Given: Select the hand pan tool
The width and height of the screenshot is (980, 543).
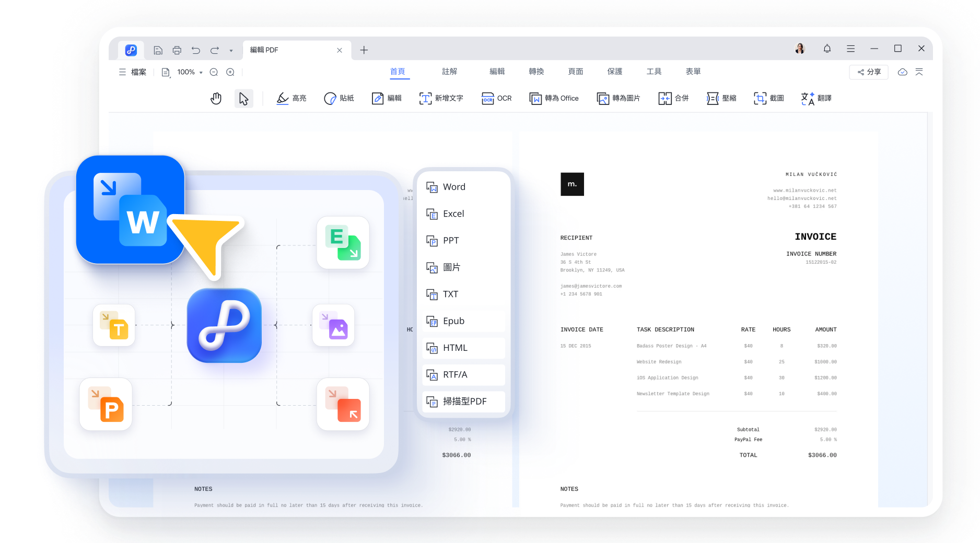Looking at the screenshot, I should coord(216,98).
